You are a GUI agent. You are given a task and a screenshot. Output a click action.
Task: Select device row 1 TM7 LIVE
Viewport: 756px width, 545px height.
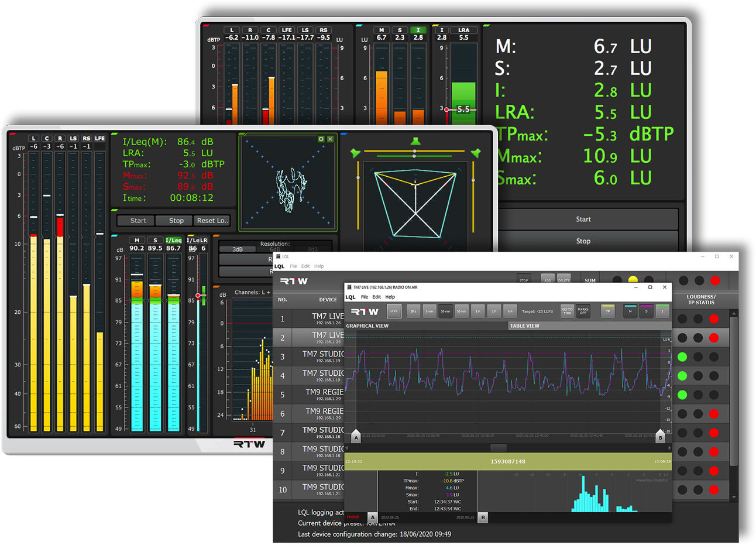coord(310,318)
